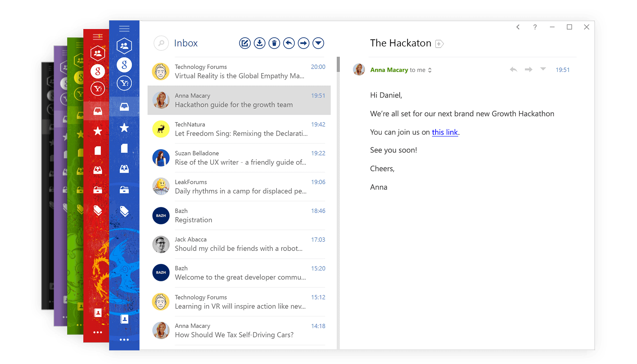The width and height of the screenshot is (637, 364).
Task: Open the Starred folder in blue sidebar
Action: (124, 128)
